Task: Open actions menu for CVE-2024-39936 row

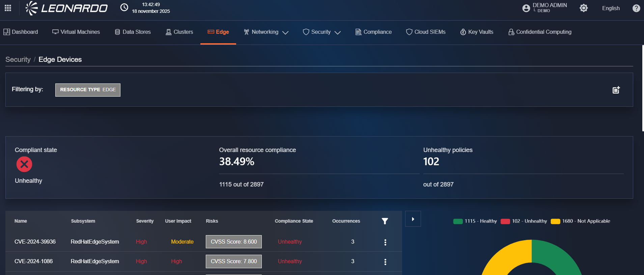Action: 385,242
